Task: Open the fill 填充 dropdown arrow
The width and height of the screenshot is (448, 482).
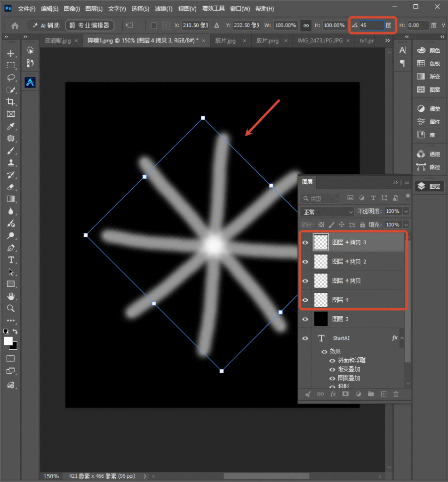Action: [406, 225]
